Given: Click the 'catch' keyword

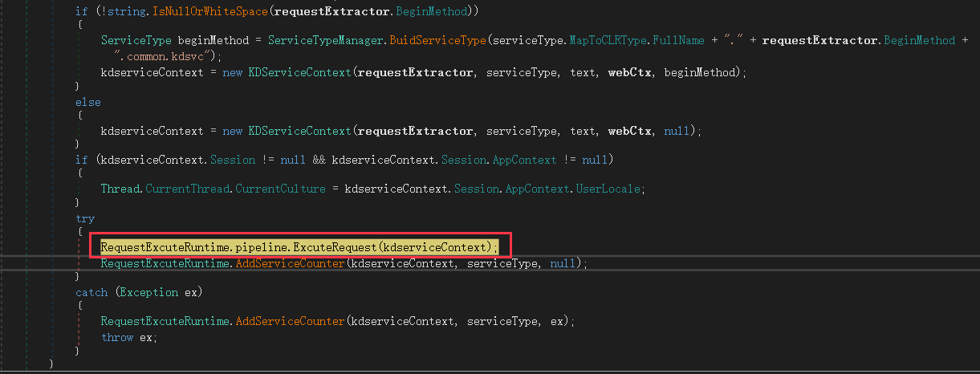Looking at the screenshot, I should (x=91, y=292).
